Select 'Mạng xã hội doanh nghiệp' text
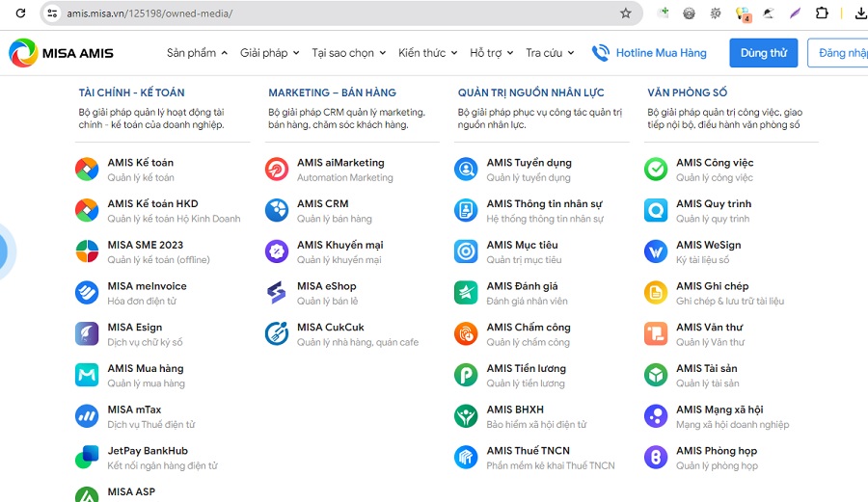Viewport: 868px width, 502px height. (732, 425)
